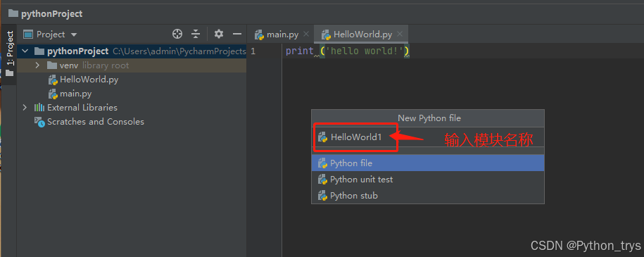644x257 pixels.
Task: Close the main.py tab
Action: 306,34
